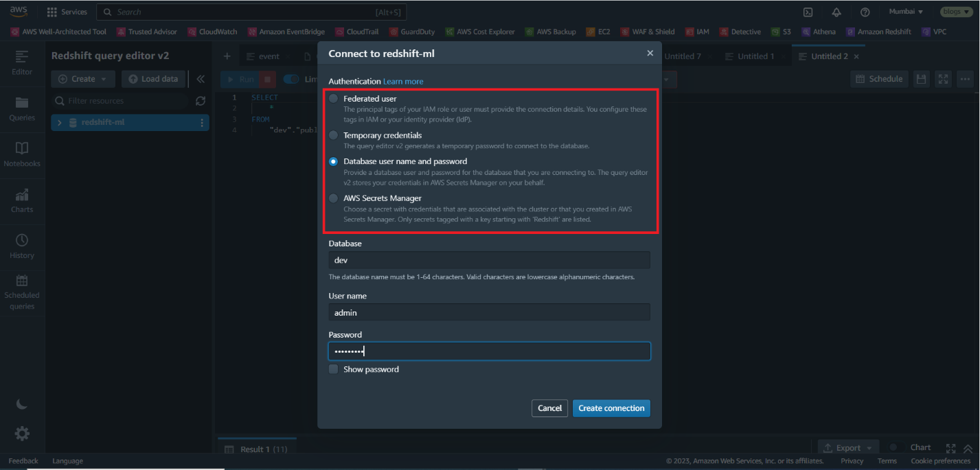Viewport: 980px width, 470px height.
Task: Open redshift-ml cluster options menu
Action: tap(202, 123)
